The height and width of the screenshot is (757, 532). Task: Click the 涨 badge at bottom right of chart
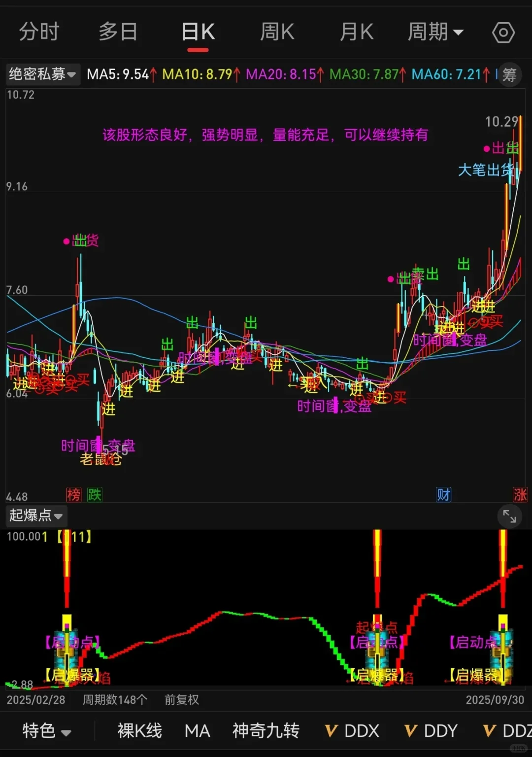[x=521, y=495]
